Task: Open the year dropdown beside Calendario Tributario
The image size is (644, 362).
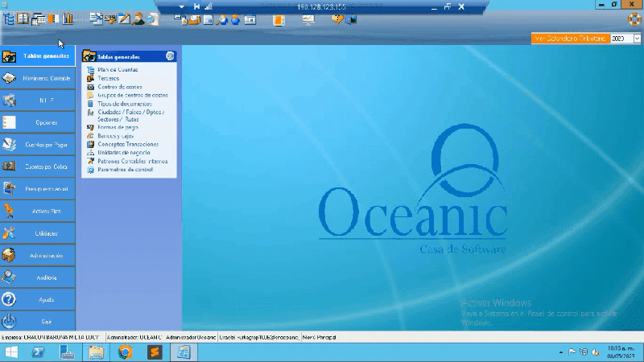Action: click(637, 38)
